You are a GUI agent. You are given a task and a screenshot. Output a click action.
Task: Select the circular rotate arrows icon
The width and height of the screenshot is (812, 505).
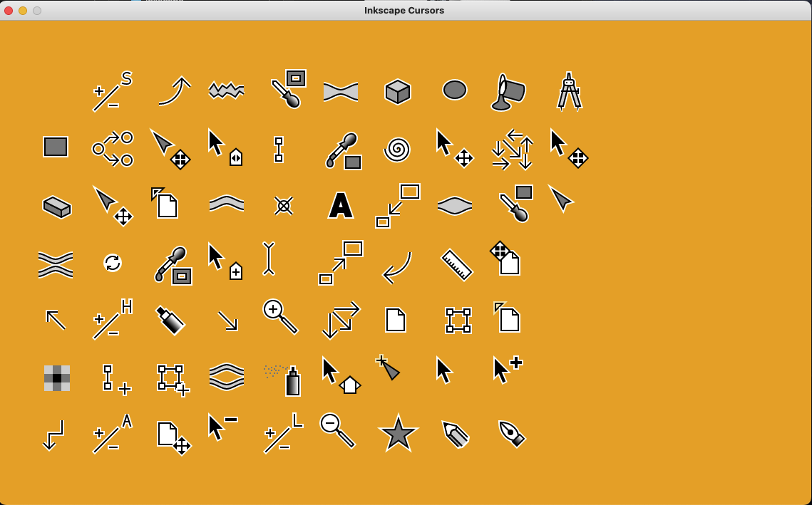tap(113, 263)
